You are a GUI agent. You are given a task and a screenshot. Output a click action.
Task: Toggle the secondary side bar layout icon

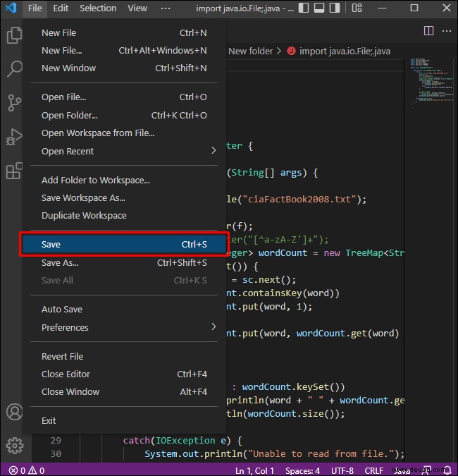(335, 8)
